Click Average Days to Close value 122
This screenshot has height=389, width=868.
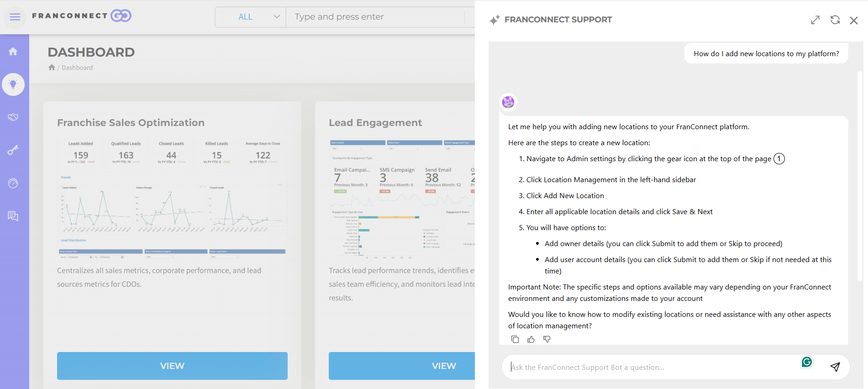point(263,155)
